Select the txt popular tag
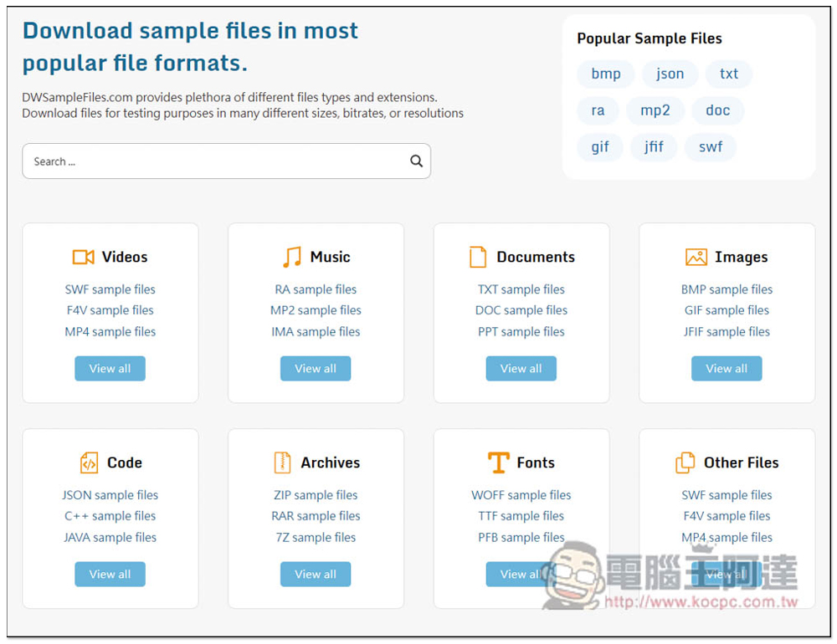Screen dimensions: 837x644 (729, 74)
